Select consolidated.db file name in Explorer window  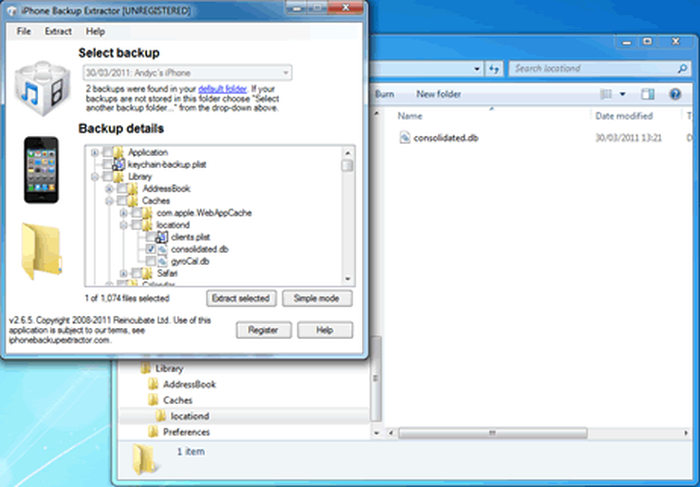(x=446, y=138)
